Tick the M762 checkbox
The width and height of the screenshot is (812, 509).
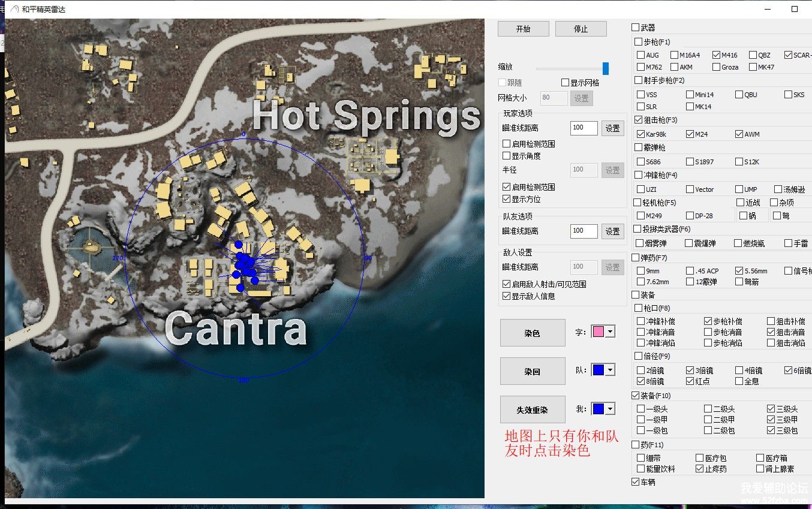pyautogui.click(x=641, y=67)
